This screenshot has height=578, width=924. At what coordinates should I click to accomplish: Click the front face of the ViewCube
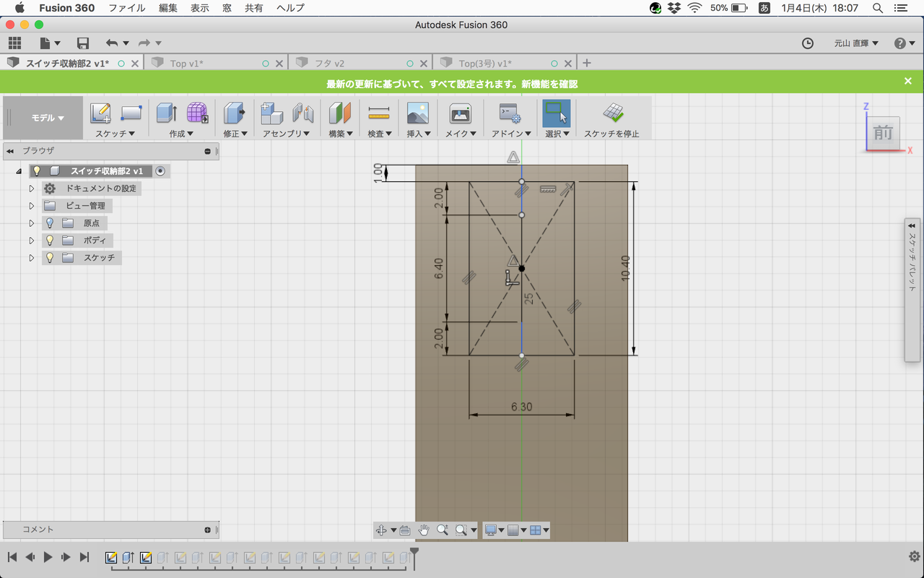[x=883, y=133]
